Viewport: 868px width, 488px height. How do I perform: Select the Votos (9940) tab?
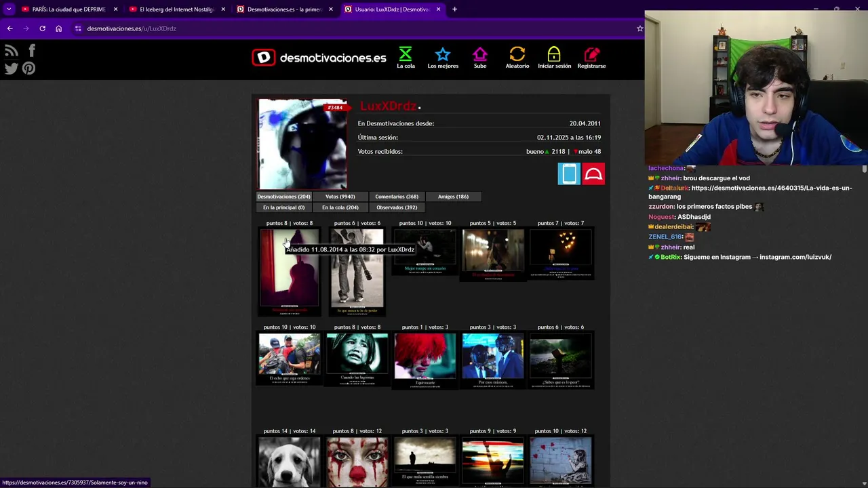[x=340, y=197]
